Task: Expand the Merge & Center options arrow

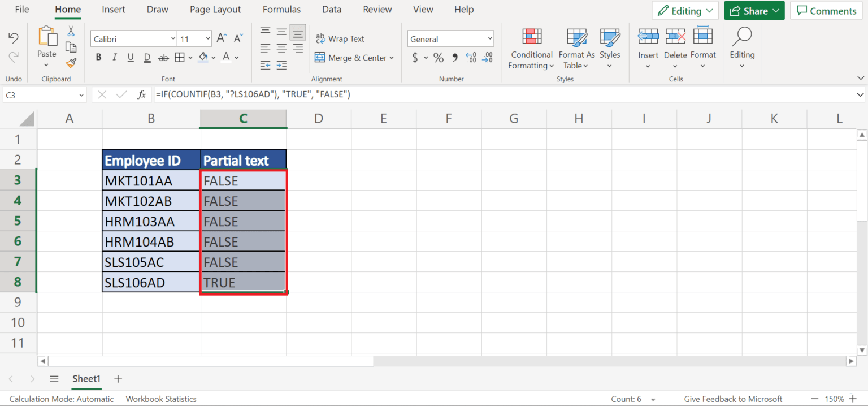Action: pyautogui.click(x=392, y=58)
